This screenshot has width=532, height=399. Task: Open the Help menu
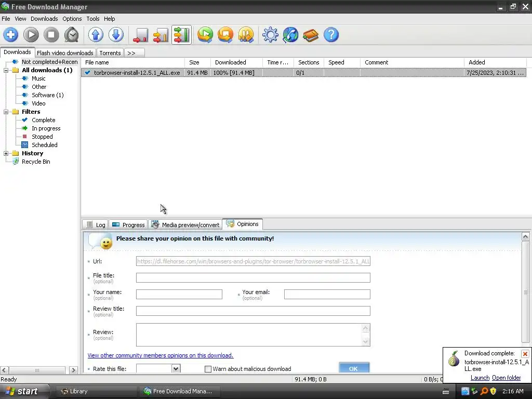[x=109, y=19]
